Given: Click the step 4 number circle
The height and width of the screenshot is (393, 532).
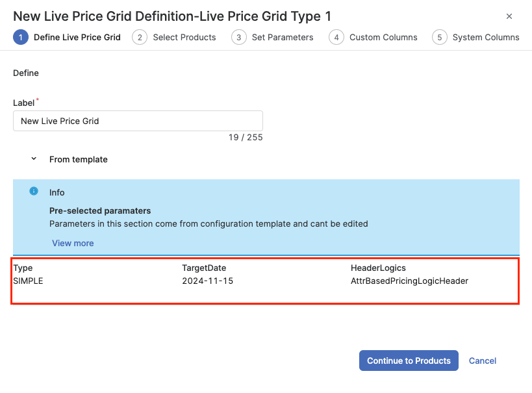Looking at the screenshot, I should point(336,38).
